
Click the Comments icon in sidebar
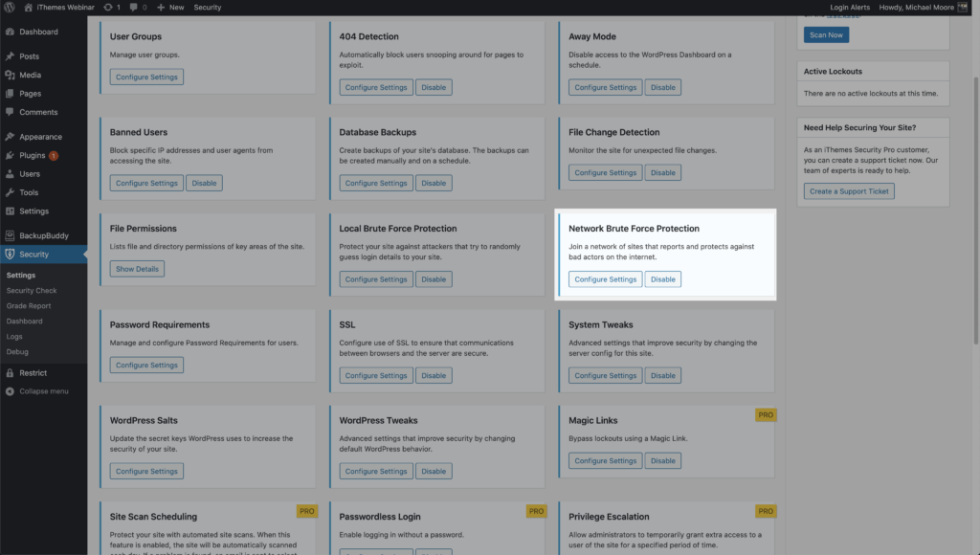coord(10,113)
